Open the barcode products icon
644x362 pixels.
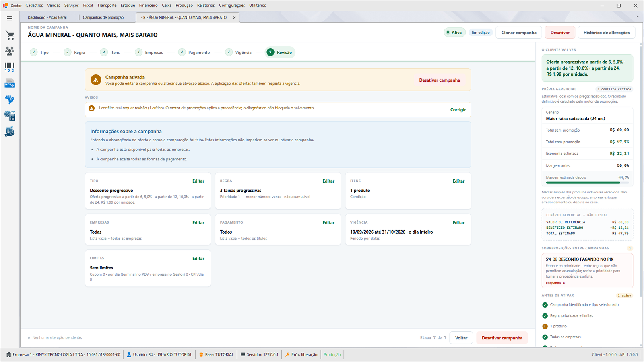pos(10,67)
